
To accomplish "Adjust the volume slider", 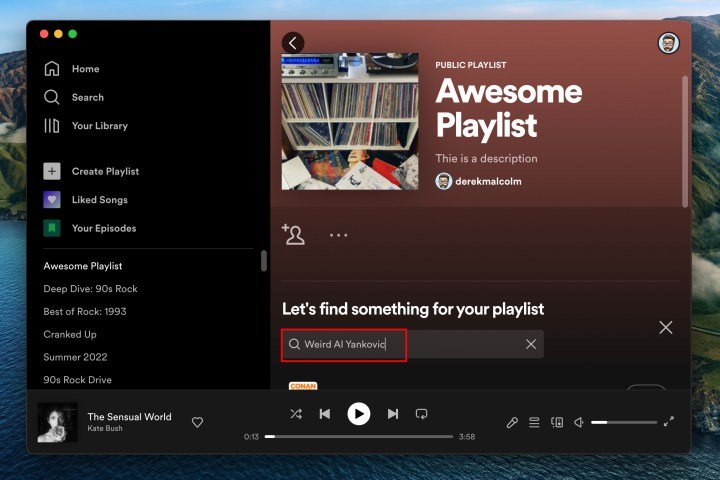I will [x=624, y=422].
